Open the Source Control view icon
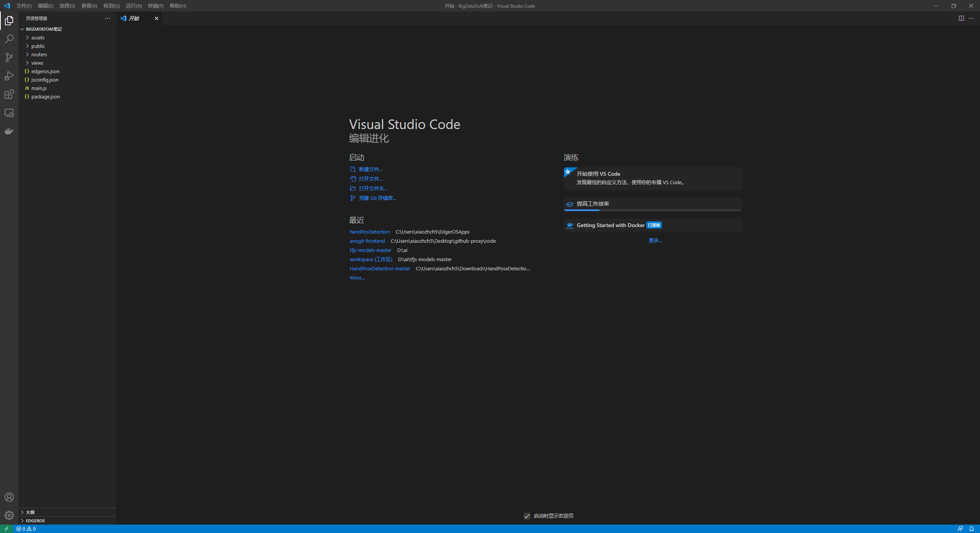 [9, 57]
